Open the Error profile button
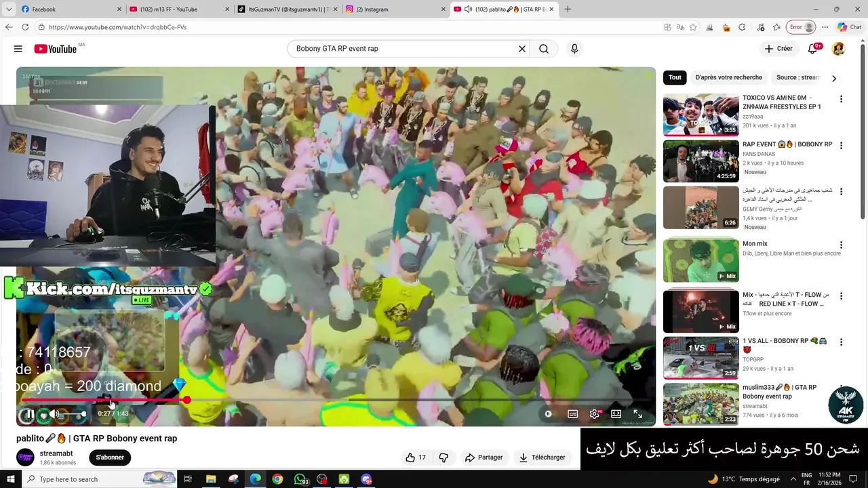The image size is (868, 488). click(x=800, y=27)
